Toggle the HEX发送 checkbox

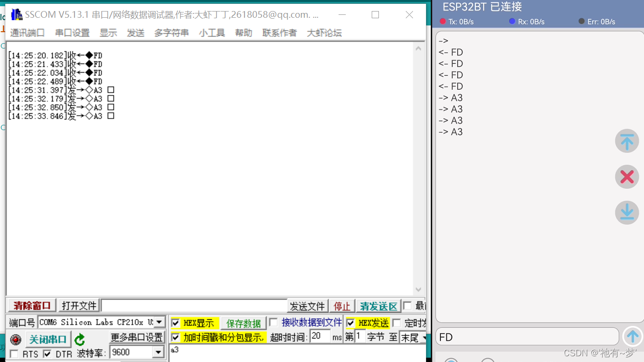pyautogui.click(x=351, y=323)
